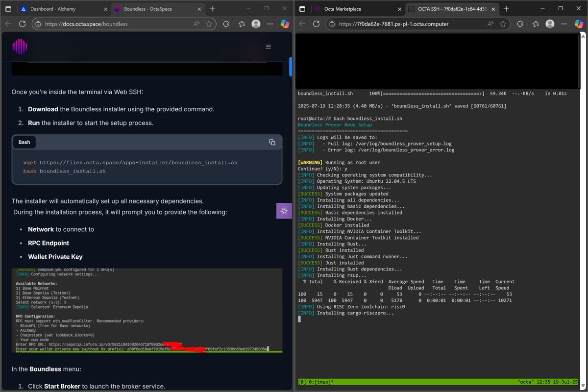Copy the Bash code block commands

(x=272, y=142)
